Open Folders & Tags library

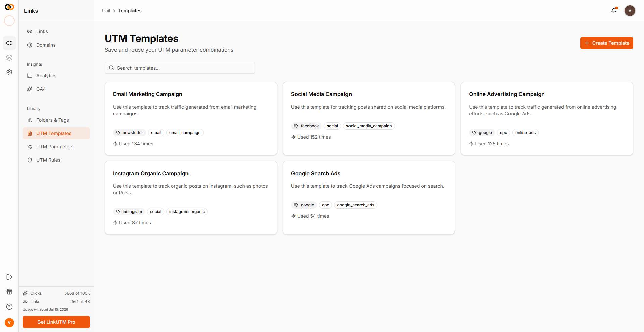point(56,120)
